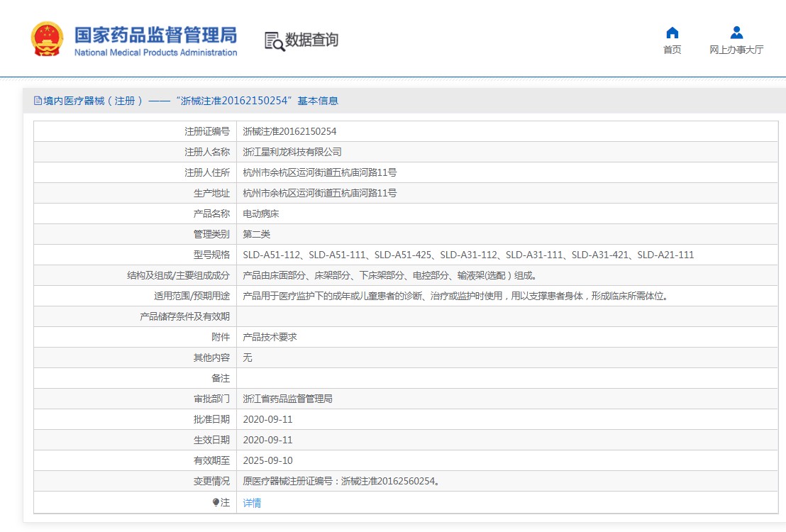This screenshot has height=532, width=786.
Task: Select the 生效日期 value 2020-09-11
Action: (x=267, y=440)
